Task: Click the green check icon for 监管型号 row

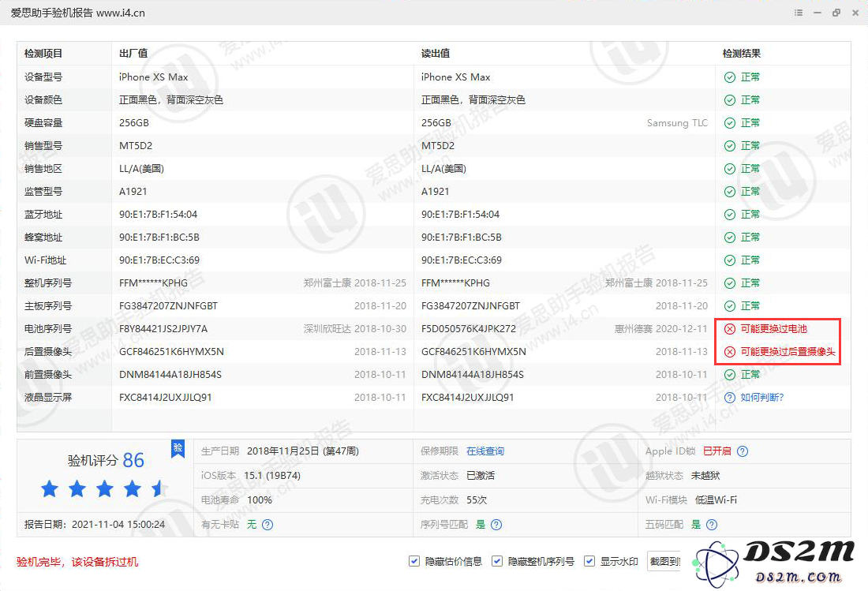Action: [730, 192]
